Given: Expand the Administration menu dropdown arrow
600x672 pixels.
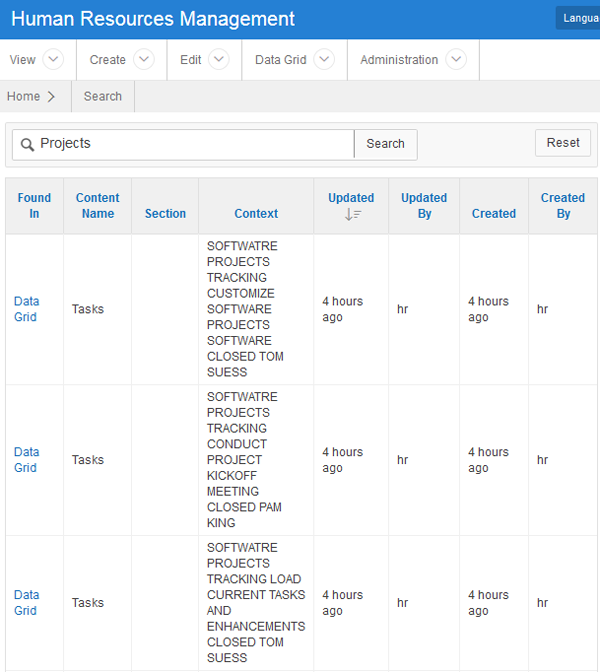Looking at the screenshot, I should 456,60.
